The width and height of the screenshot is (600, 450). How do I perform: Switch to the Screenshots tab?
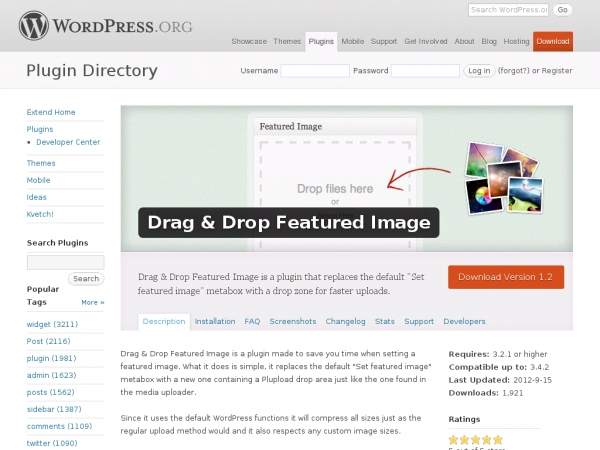(x=293, y=322)
